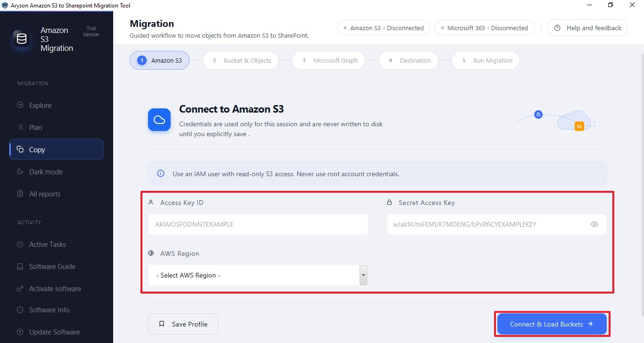Image resolution: width=644 pixels, height=343 pixels.
Task: Click Update Software in sidebar
Action: click(57, 332)
